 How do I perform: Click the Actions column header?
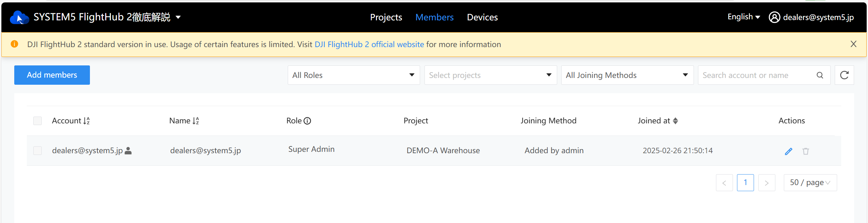(x=791, y=121)
